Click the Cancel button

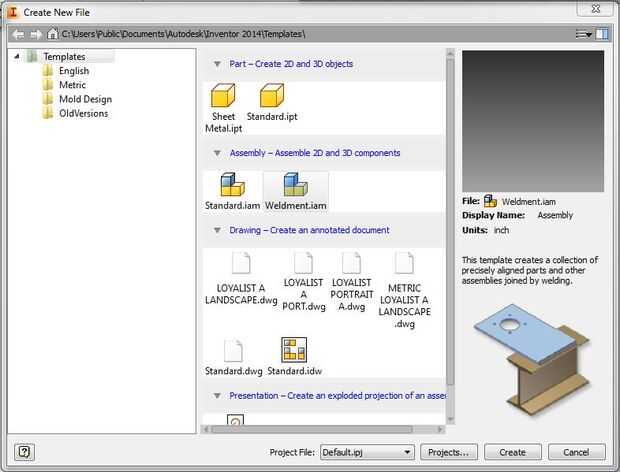point(577,452)
